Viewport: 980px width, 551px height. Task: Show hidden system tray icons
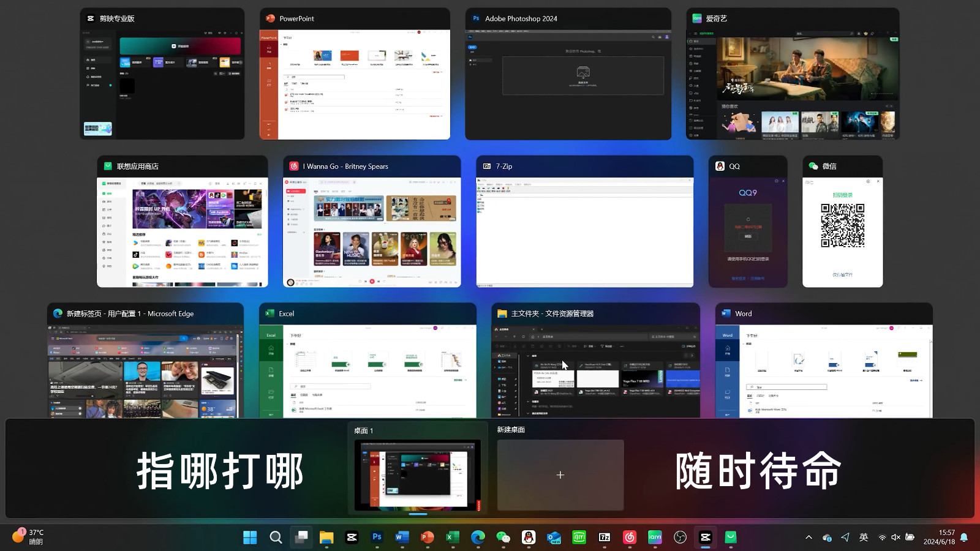809,538
